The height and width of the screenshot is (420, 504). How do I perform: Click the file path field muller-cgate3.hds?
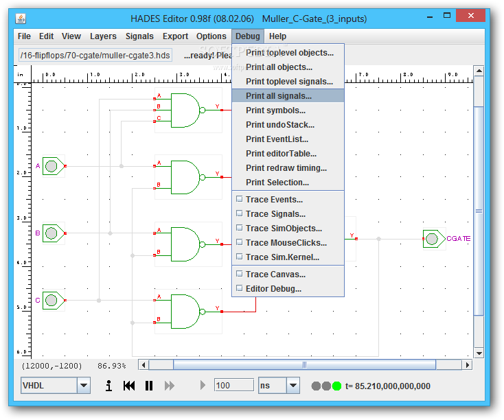click(x=95, y=56)
